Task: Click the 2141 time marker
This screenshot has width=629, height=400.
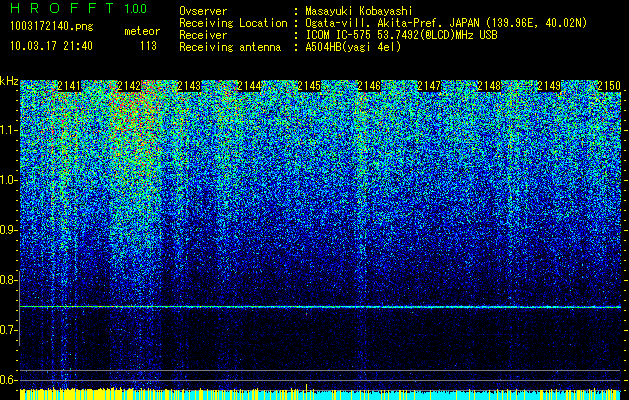Action: tap(69, 86)
